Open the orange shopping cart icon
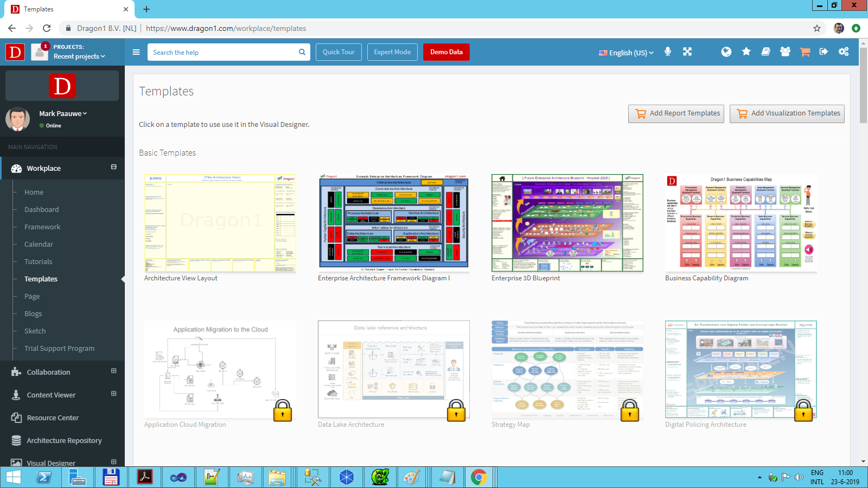 pos(805,52)
